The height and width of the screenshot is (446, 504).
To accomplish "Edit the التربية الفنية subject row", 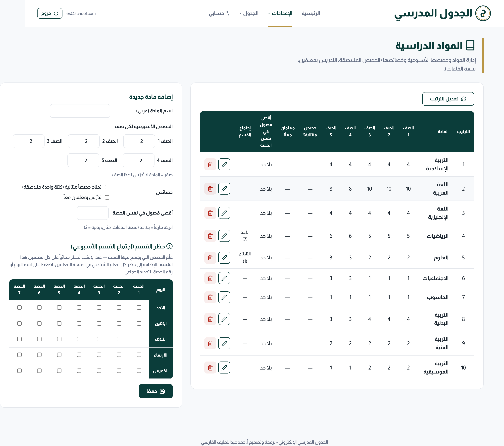I will coord(224,343).
